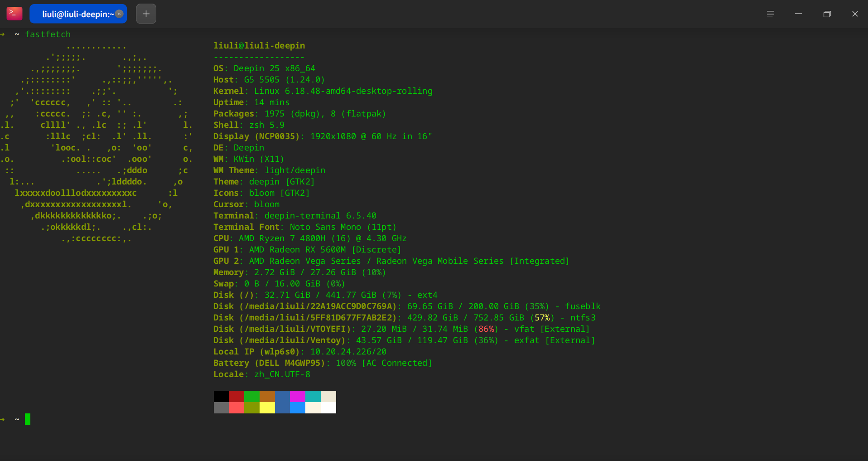Click the fuseblk disk line
Viewport: 868px width, 461px height.
pos(407,306)
